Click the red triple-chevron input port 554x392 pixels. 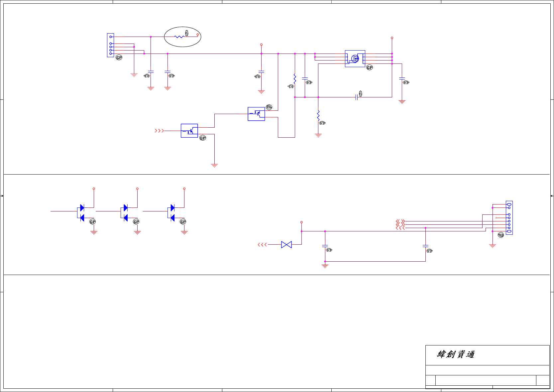pyautogui.click(x=160, y=131)
